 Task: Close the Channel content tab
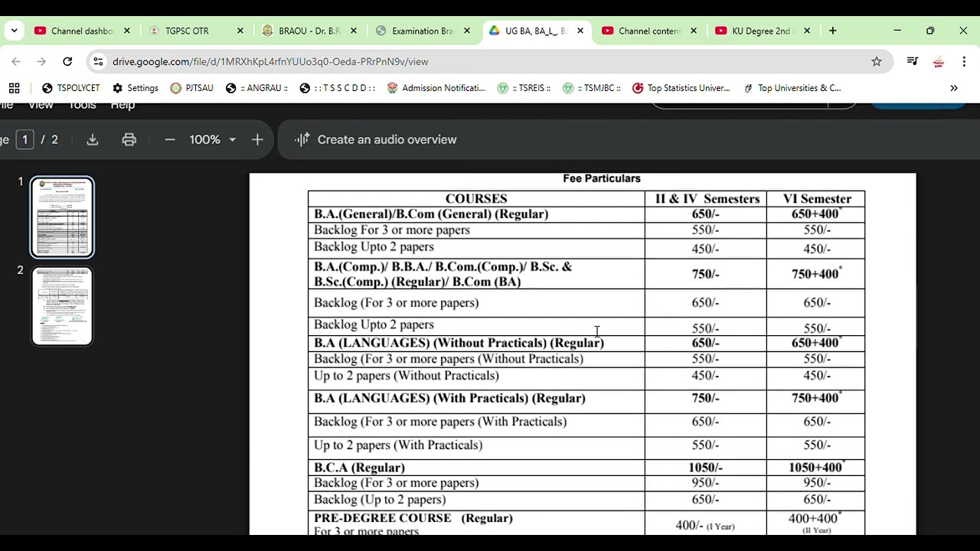click(693, 31)
